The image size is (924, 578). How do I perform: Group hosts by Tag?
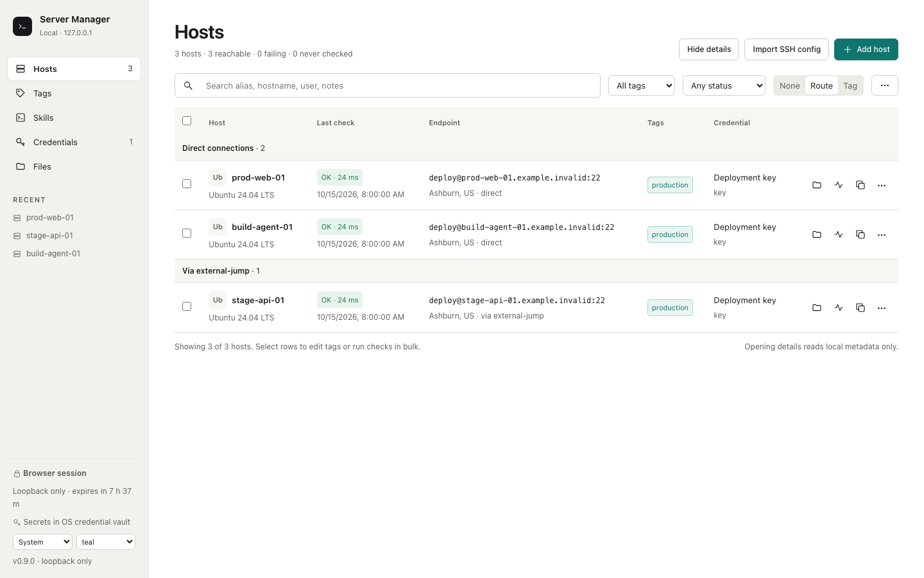[850, 85]
